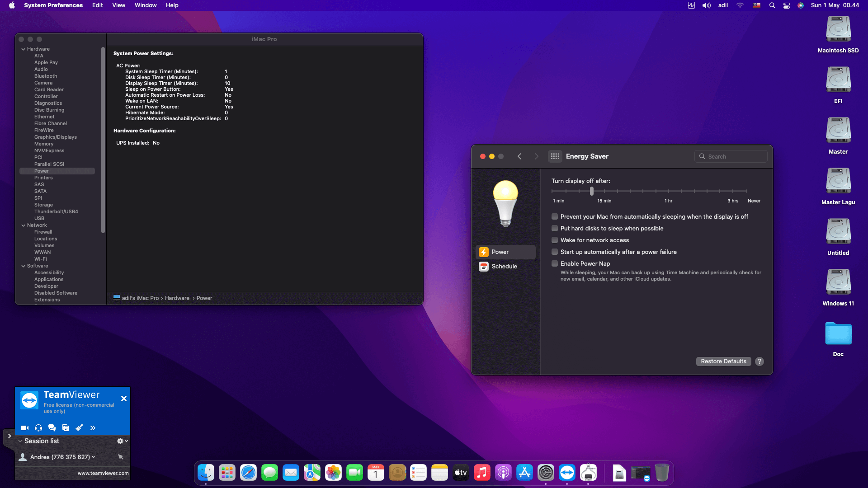Open the Apple menu

point(12,5)
